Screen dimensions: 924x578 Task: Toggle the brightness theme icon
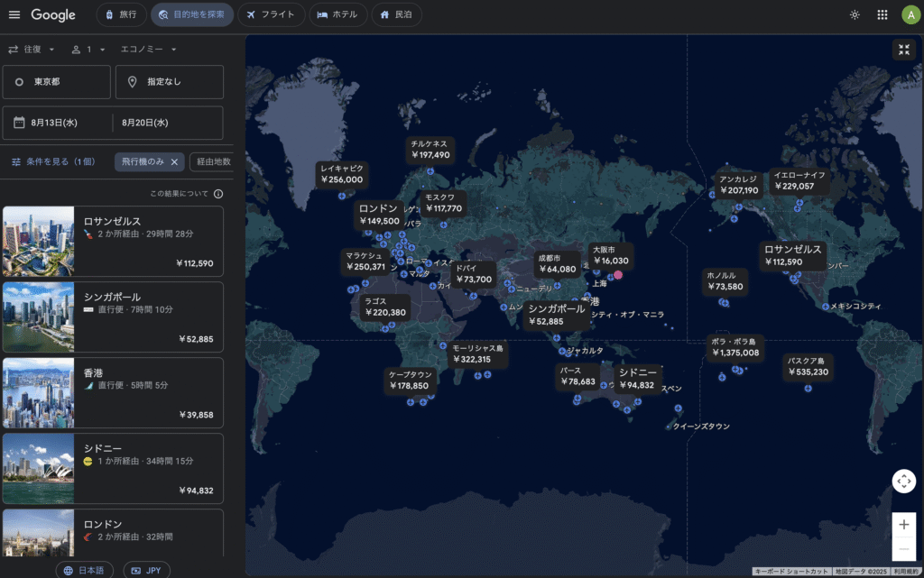(x=855, y=14)
